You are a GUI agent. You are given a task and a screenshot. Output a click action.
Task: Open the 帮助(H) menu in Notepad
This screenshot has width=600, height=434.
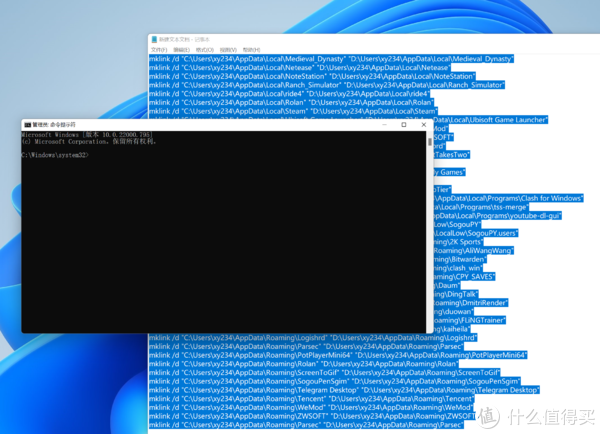coord(251,50)
